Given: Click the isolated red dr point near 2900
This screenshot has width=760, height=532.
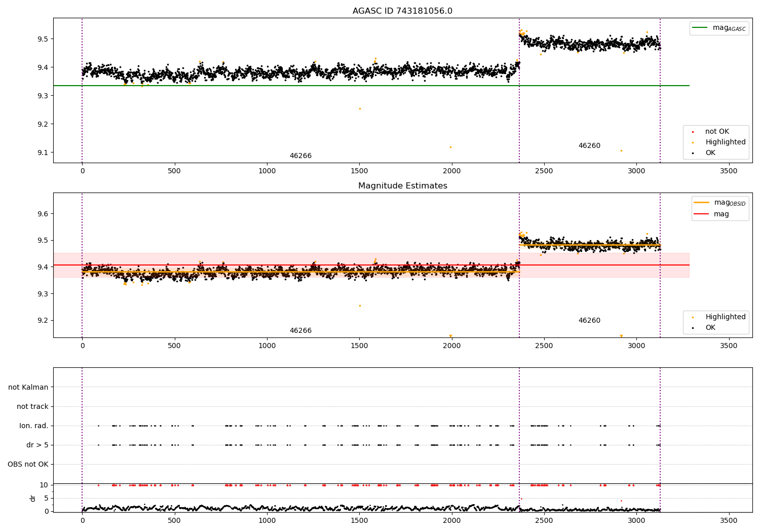Looking at the screenshot, I should tap(621, 501).
